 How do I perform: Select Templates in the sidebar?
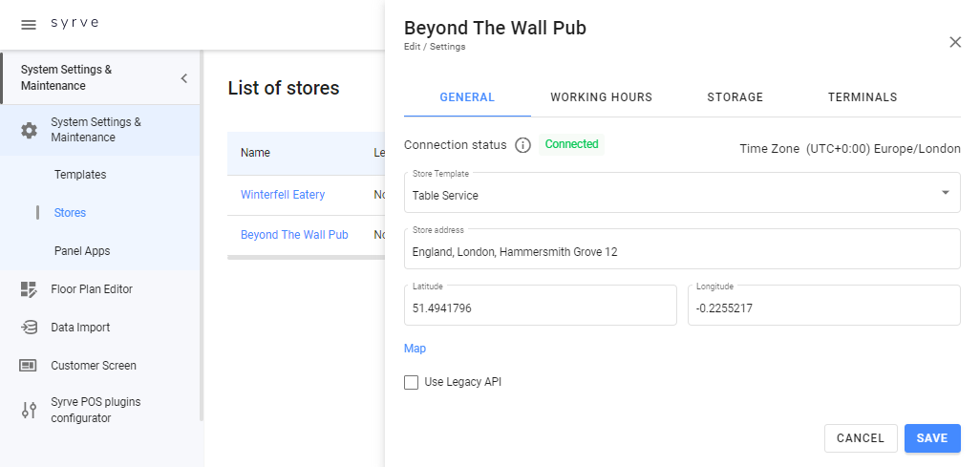(80, 175)
